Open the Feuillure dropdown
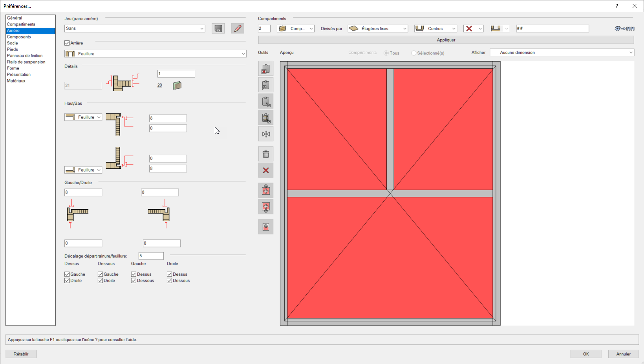Screen dimensions: 644x364 coord(155,53)
